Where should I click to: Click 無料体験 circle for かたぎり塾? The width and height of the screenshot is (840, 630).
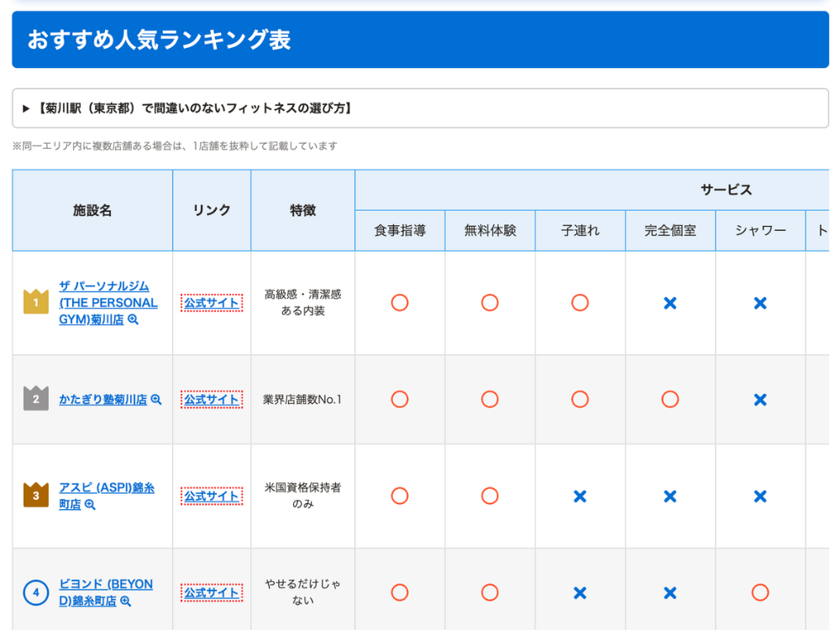point(490,399)
